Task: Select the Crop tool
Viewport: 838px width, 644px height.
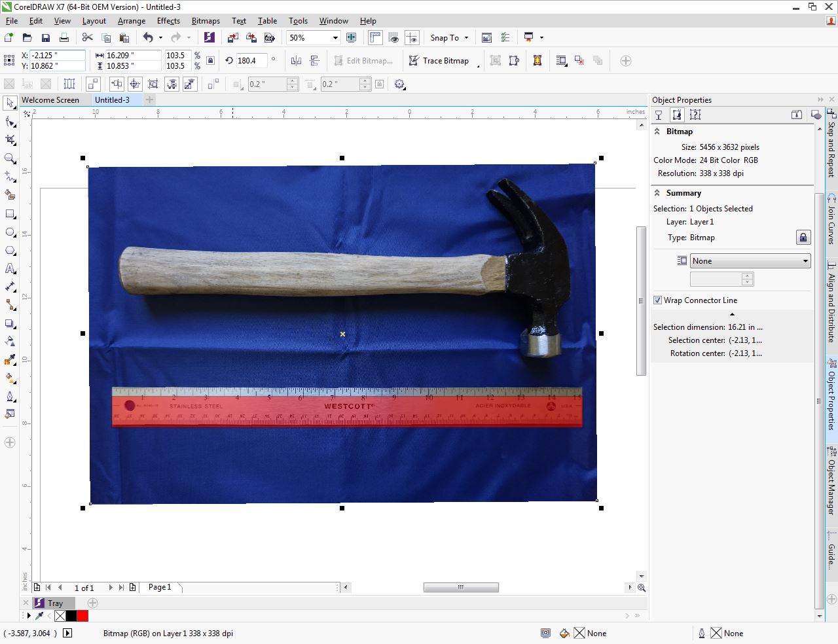Action: (10, 140)
